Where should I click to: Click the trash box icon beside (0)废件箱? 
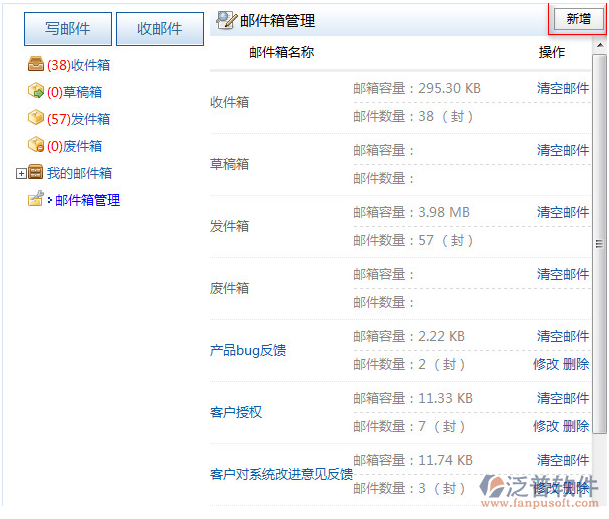pos(36,145)
